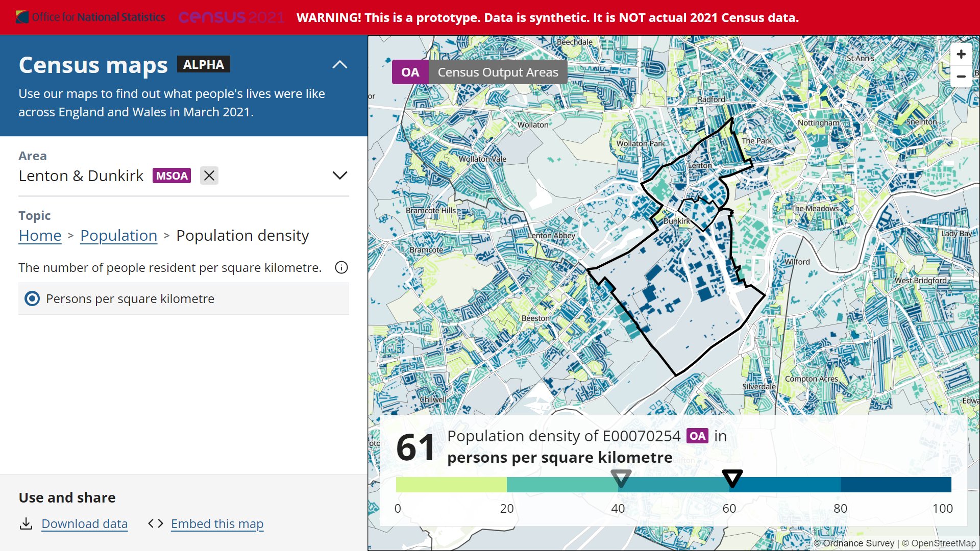
Task: Click the grey legend marker near 40
Action: 621,479
